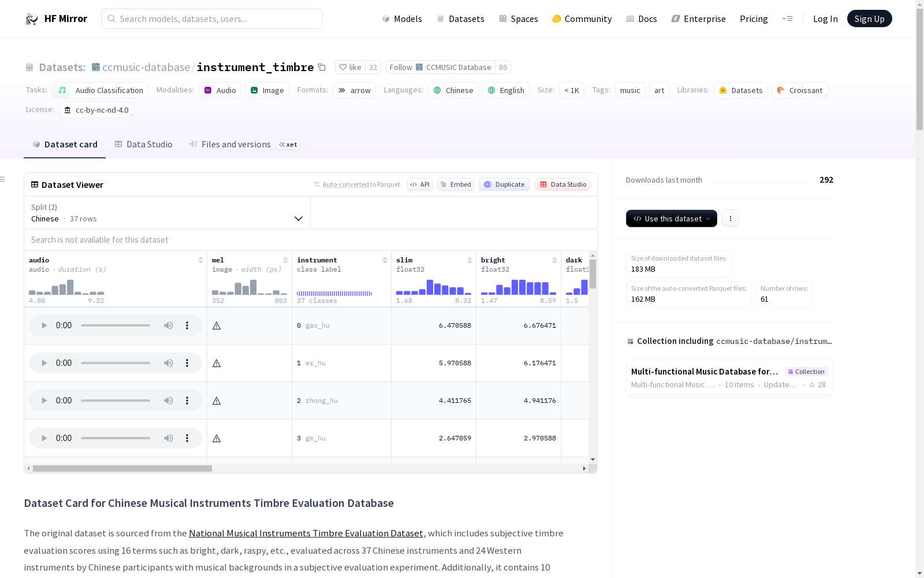Seek on the gao_hu audio progress slider
Viewport: 924px width, 578px height.
coord(115,325)
